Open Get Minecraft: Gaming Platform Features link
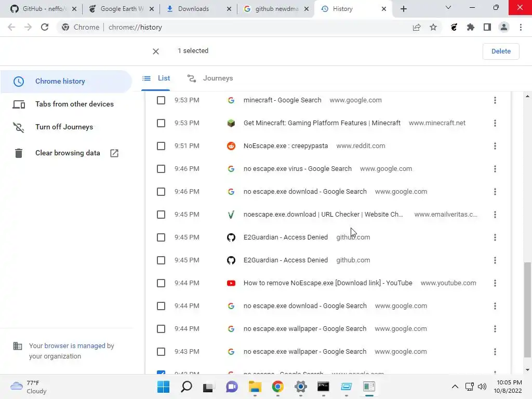Screen dimensions: 532x399 point(322,123)
